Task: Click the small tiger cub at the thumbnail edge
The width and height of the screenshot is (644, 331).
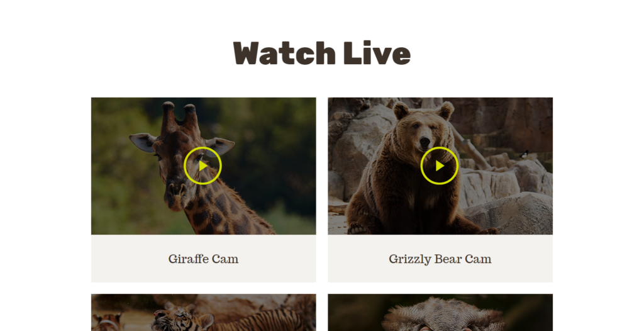Action: (108, 322)
